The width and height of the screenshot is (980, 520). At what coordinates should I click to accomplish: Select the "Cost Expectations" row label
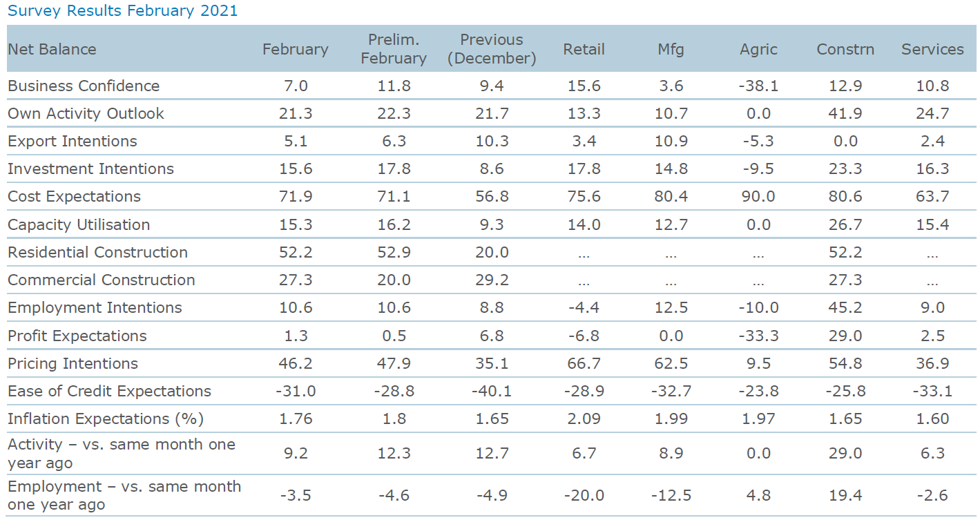pyautogui.click(x=74, y=196)
